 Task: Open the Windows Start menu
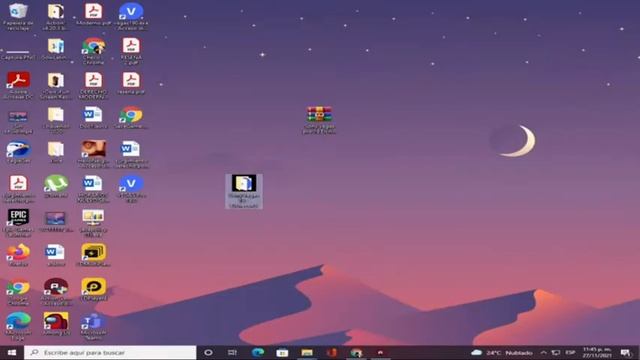point(11,352)
